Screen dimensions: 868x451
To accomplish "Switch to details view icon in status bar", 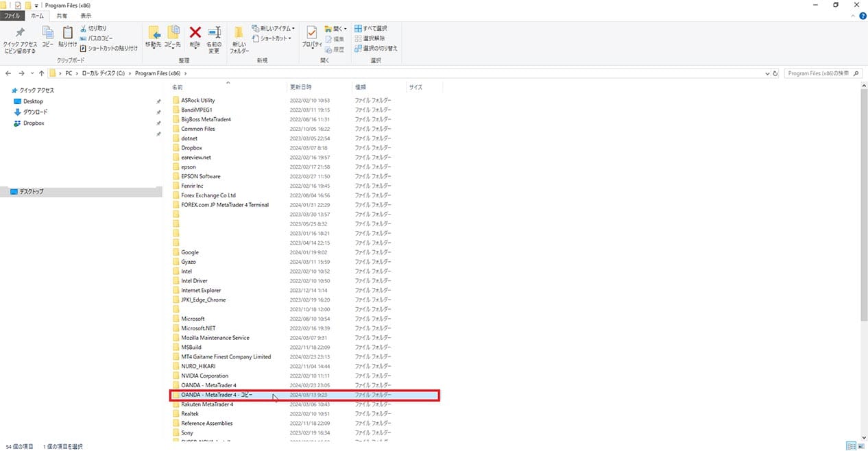I will [849, 446].
